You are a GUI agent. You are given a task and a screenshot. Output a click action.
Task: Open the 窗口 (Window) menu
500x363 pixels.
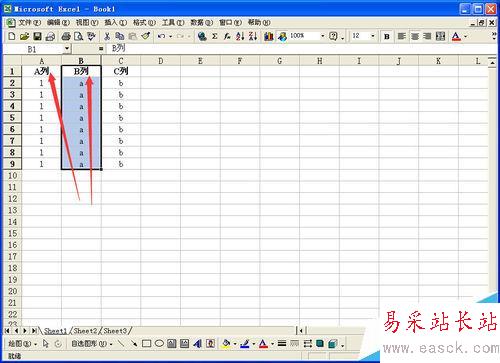(x=230, y=22)
